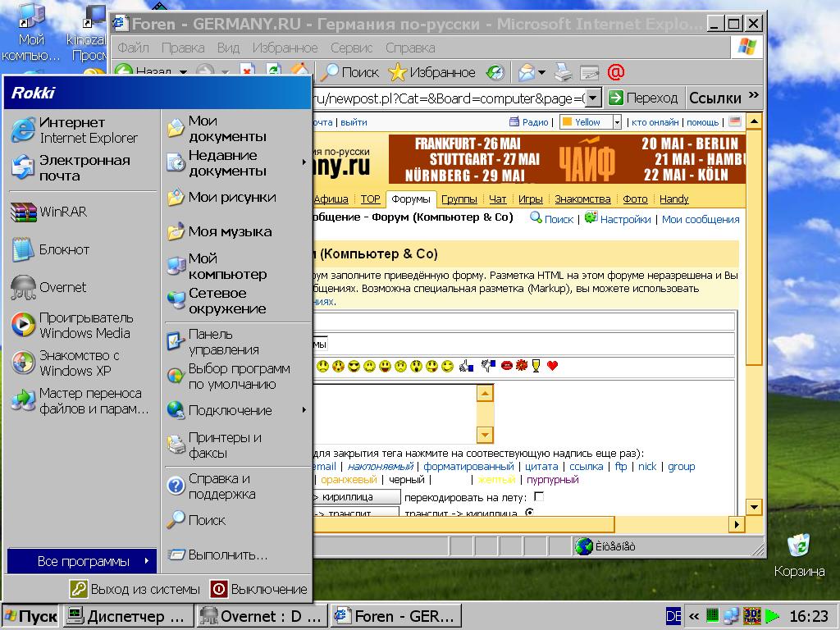Select транслит -> кириллица radio button
This screenshot has width=840, height=630.
point(530,512)
